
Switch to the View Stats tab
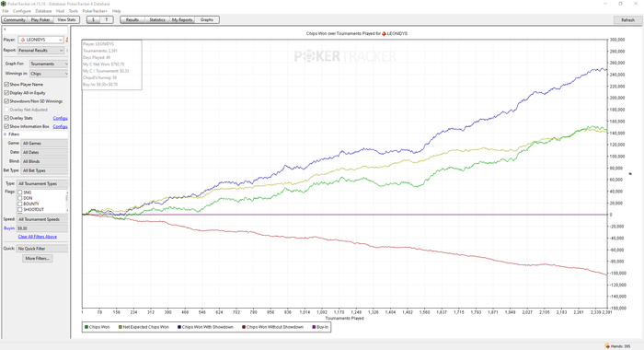point(66,19)
